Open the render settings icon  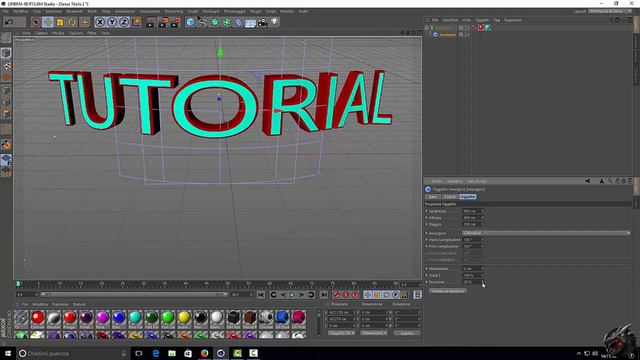[176, 22]
